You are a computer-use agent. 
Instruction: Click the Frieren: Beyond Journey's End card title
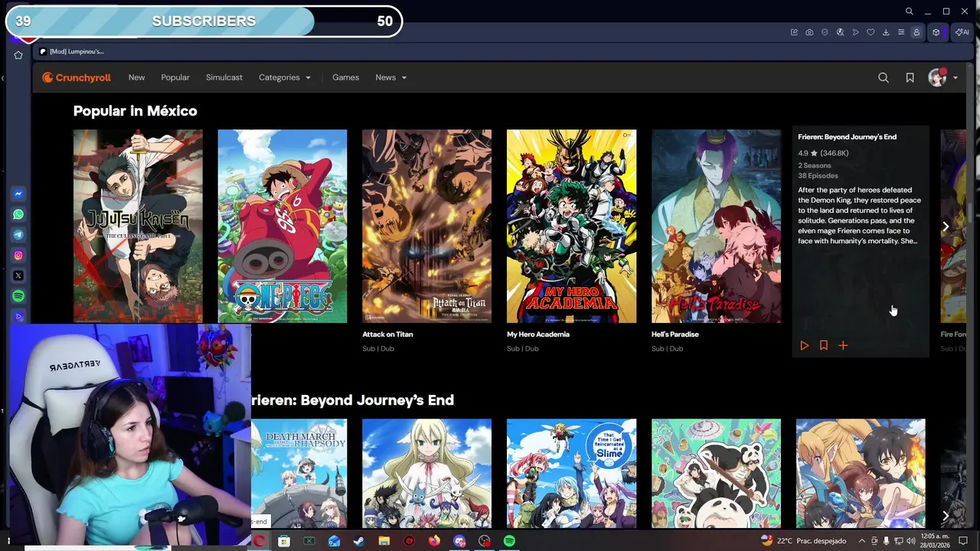847,137
